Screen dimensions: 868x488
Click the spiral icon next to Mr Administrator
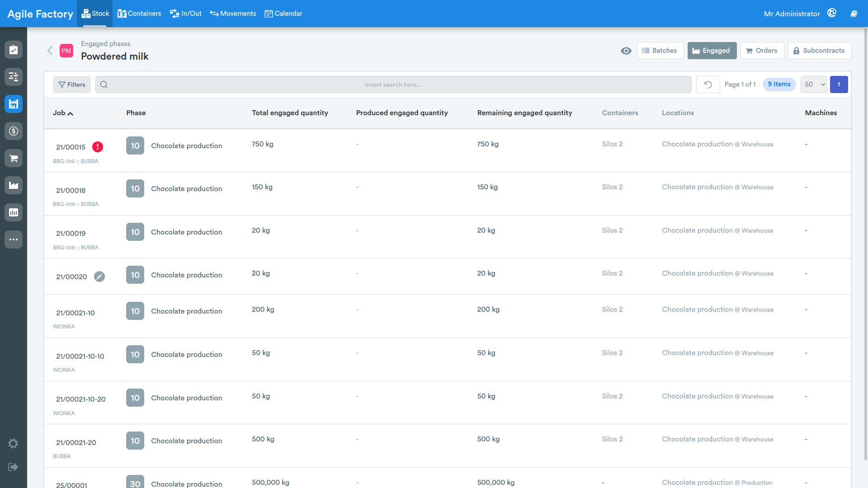pyautogui.click(x=832, y=13)
